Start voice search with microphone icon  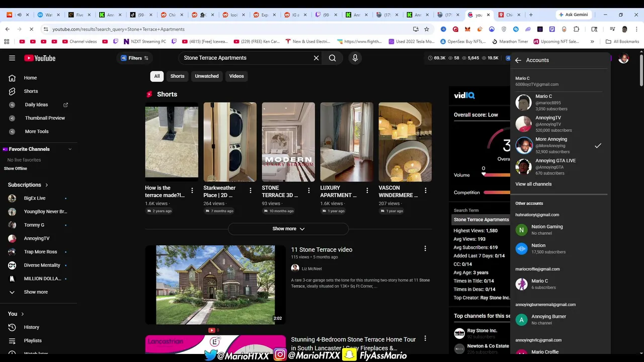tap(355, 58)
